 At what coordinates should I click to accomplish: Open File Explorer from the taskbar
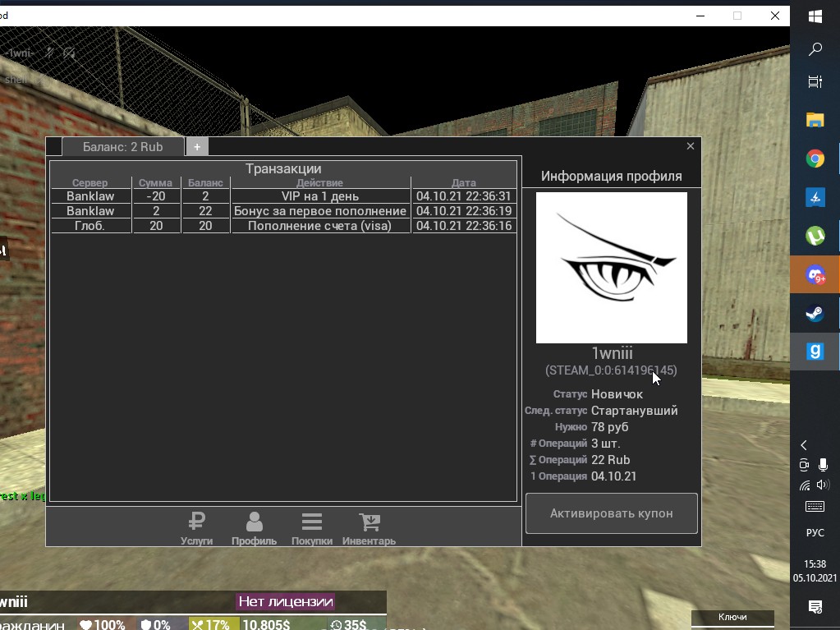[x=815, y=120]
